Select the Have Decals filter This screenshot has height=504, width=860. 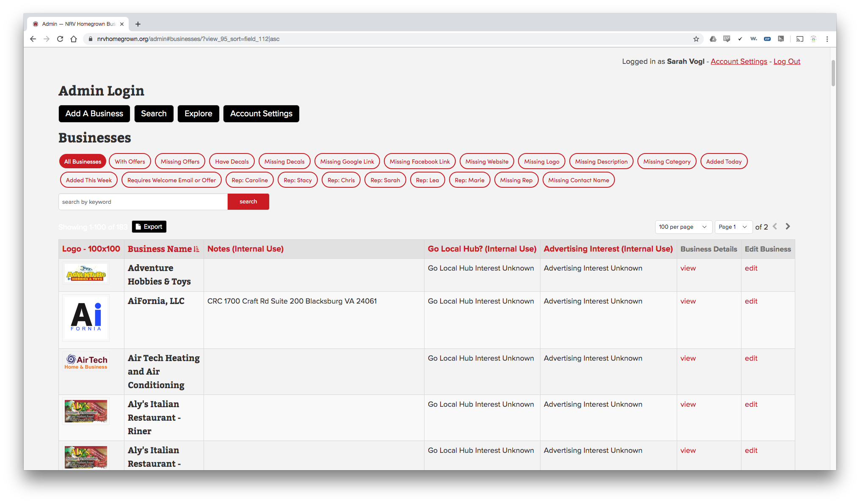click(232, 162)
